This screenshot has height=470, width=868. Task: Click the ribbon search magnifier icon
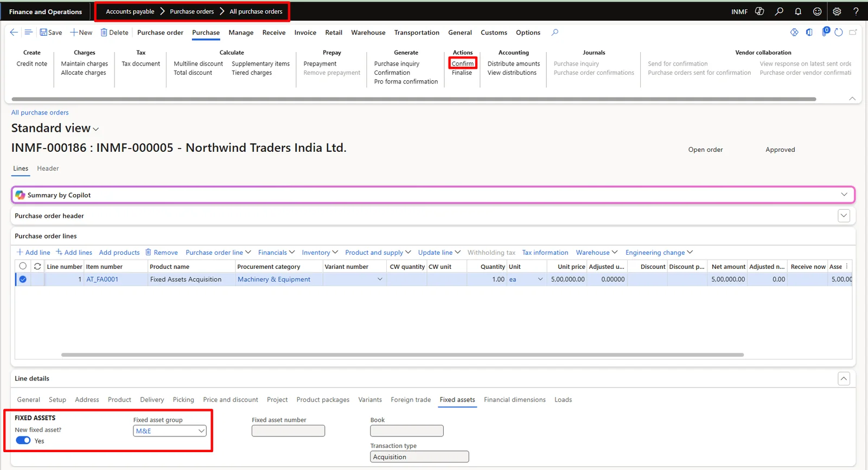(x=555, y=33)
